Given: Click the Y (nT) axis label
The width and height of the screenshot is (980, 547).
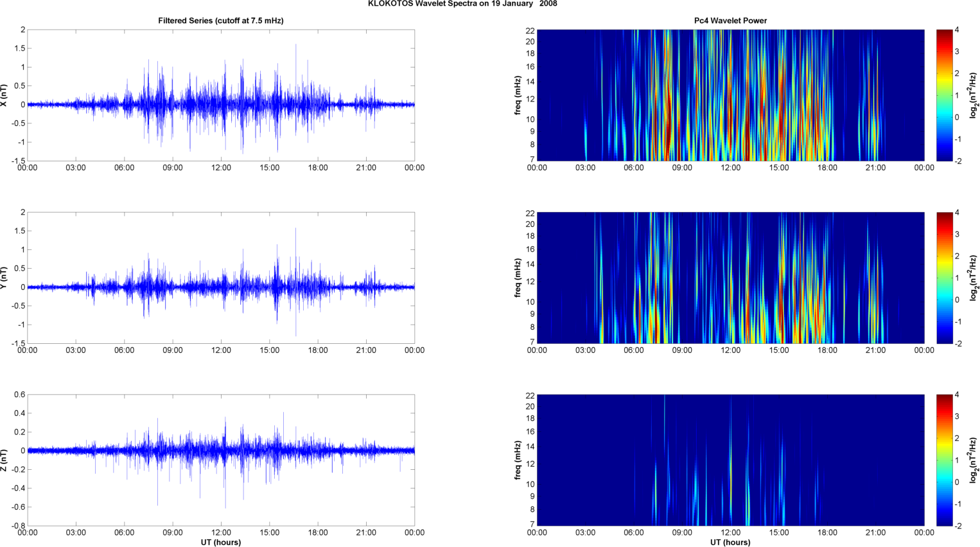Looking at the screenshot, I should click(x=4, y=278).
